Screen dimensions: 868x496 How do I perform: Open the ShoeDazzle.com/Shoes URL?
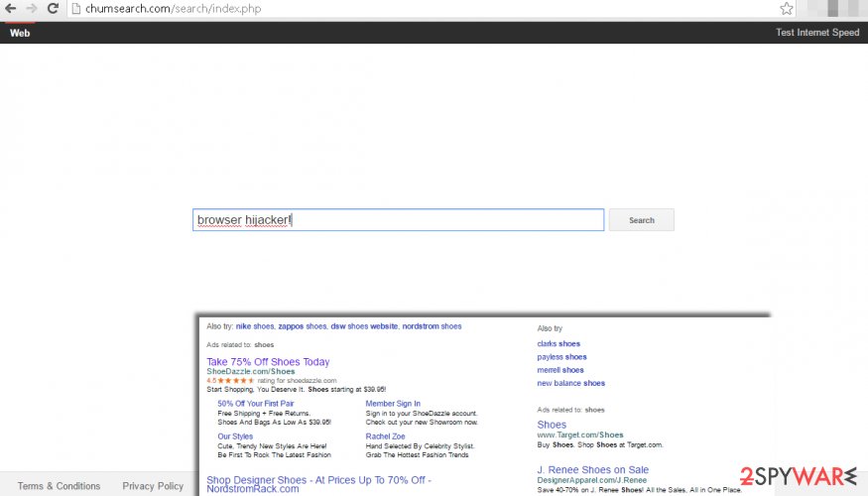tap(251, 371)
